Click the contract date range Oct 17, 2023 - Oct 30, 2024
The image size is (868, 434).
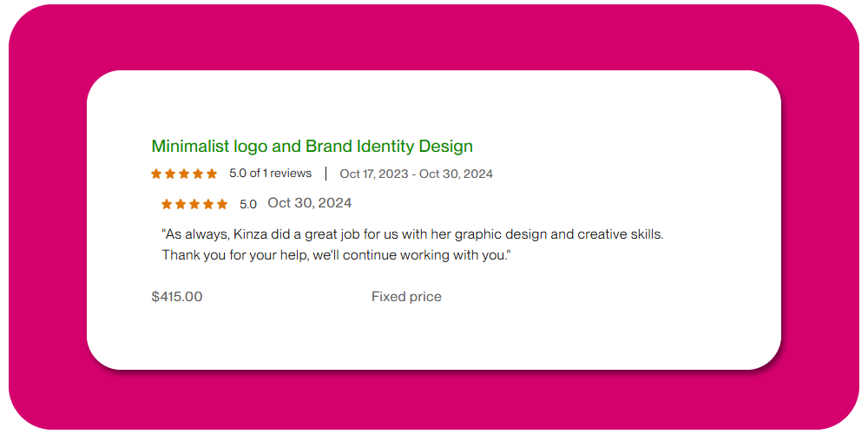click(416, 174)
